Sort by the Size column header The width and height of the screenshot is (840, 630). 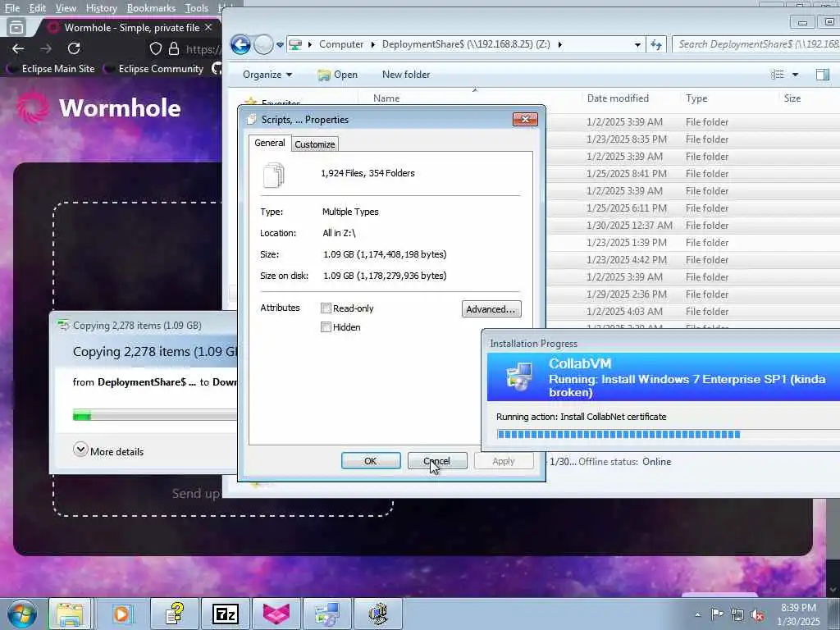(x=792, y=98)
